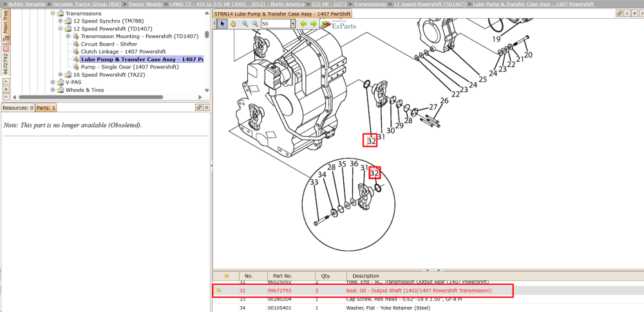Click callout 26 in the diagram
Image resolution: width=644 pixels, height=312 pixels.
click(x=444, y=101)
